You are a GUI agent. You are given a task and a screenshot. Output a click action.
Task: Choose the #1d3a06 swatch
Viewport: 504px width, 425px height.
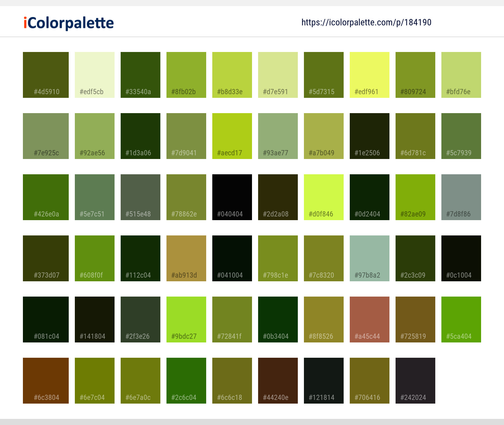[x=141, y=136]
